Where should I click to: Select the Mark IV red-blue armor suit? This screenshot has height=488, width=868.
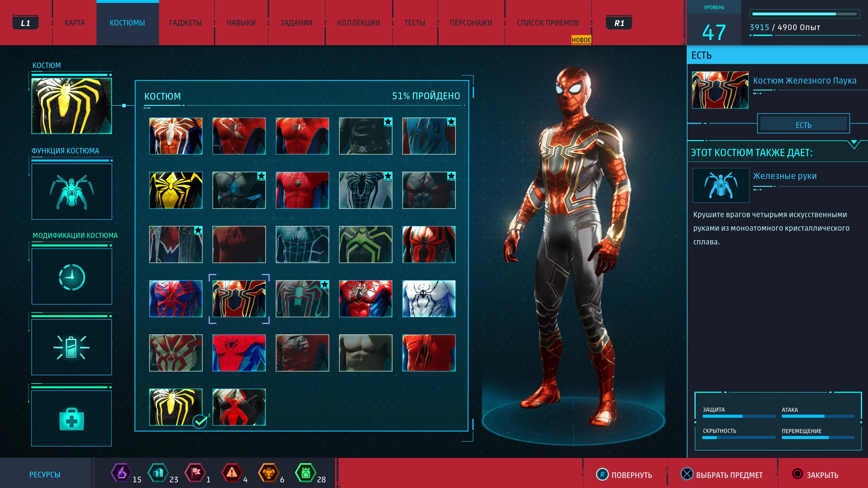tap(366, 299)
